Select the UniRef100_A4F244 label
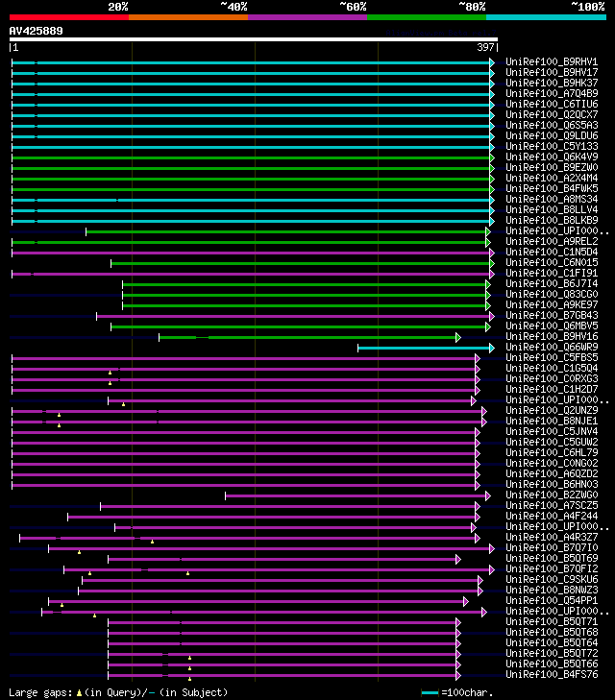 (x=552, y=516)
